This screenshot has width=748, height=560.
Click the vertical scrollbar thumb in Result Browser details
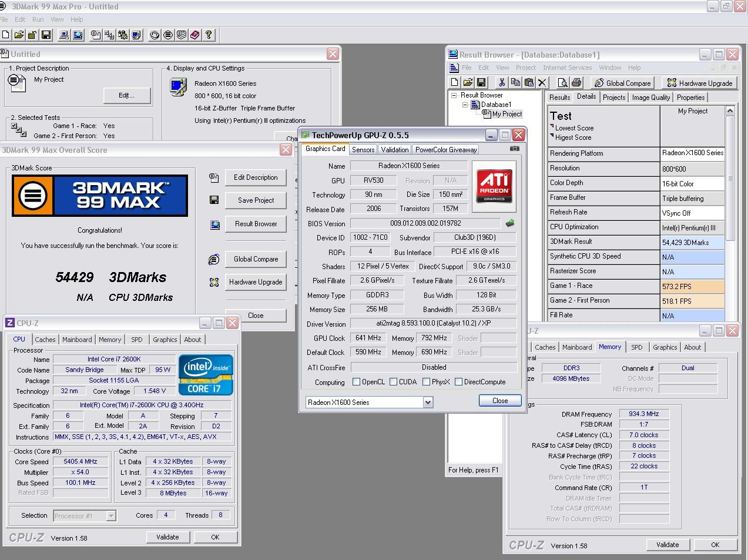(x=730, y=178)
